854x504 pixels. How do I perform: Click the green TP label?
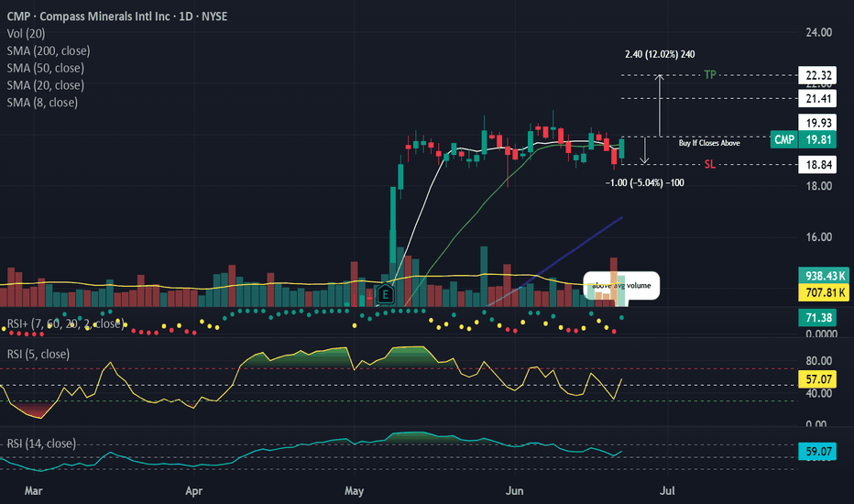[709, 74]
